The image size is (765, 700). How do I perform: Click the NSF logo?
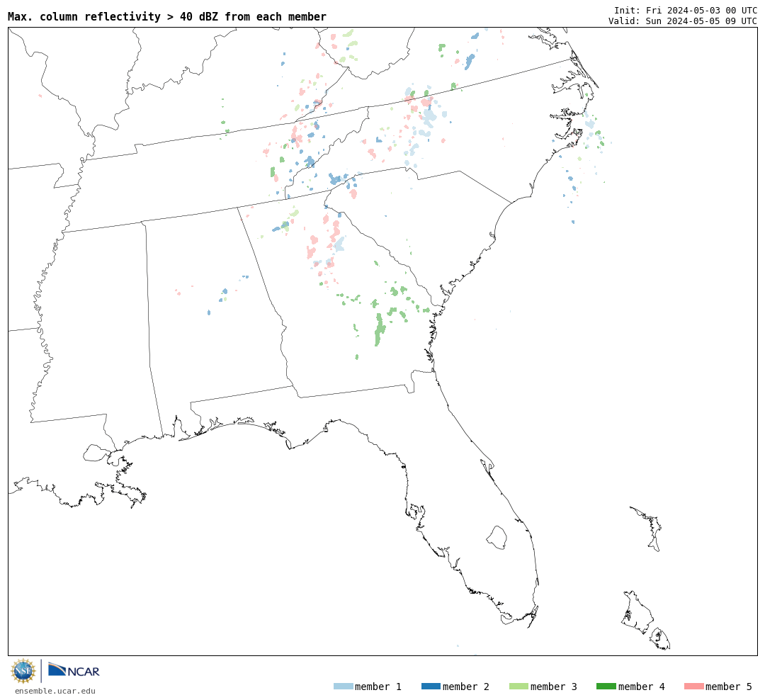[x=23, y=671]
